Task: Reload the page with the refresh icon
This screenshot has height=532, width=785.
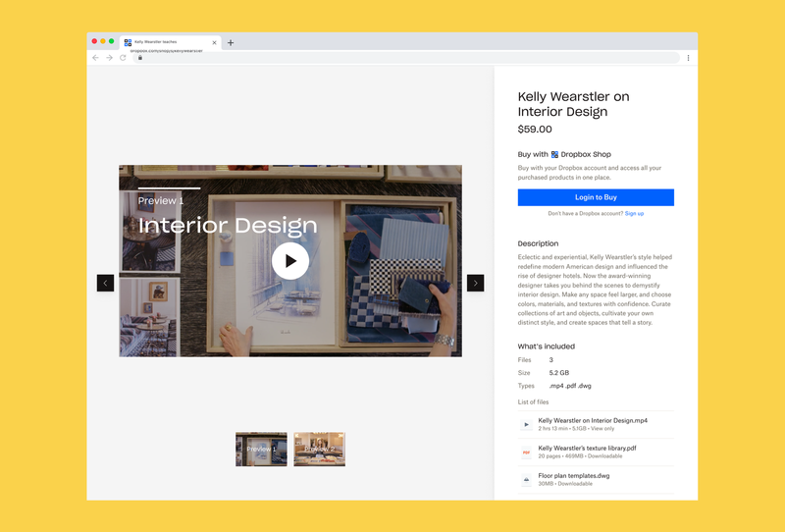Action: [123, 58]
